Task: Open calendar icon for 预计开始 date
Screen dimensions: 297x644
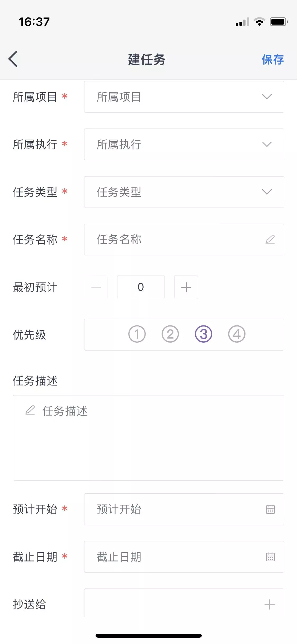Action: click(270, 509)
